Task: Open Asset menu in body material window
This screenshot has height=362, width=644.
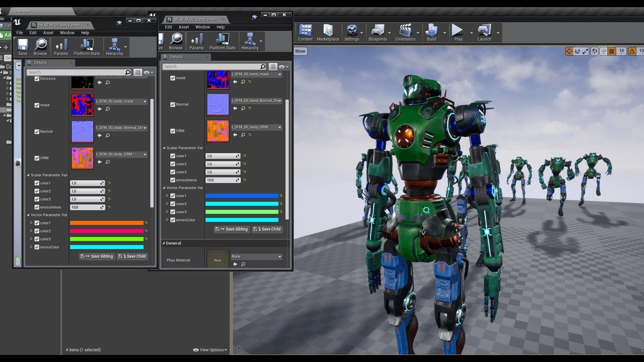Action: coord(48,33)
